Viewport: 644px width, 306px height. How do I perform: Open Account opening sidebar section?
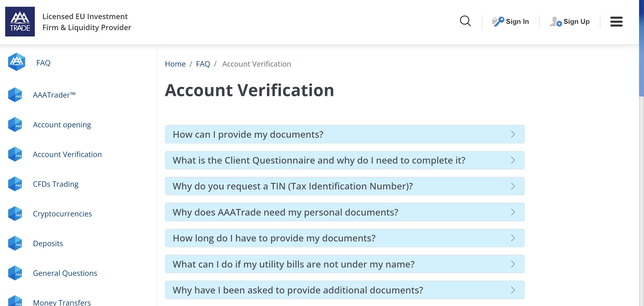(62, 124)
